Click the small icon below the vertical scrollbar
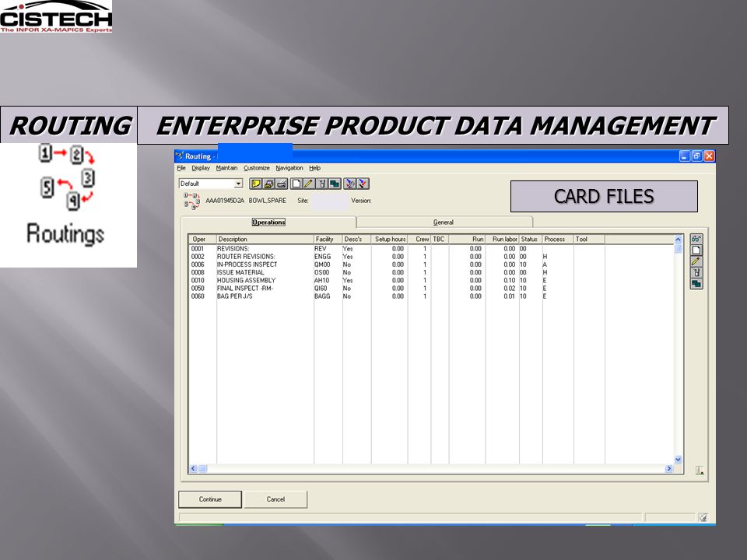The width and height of the screenshot is (747, 560). coord(700,471)
